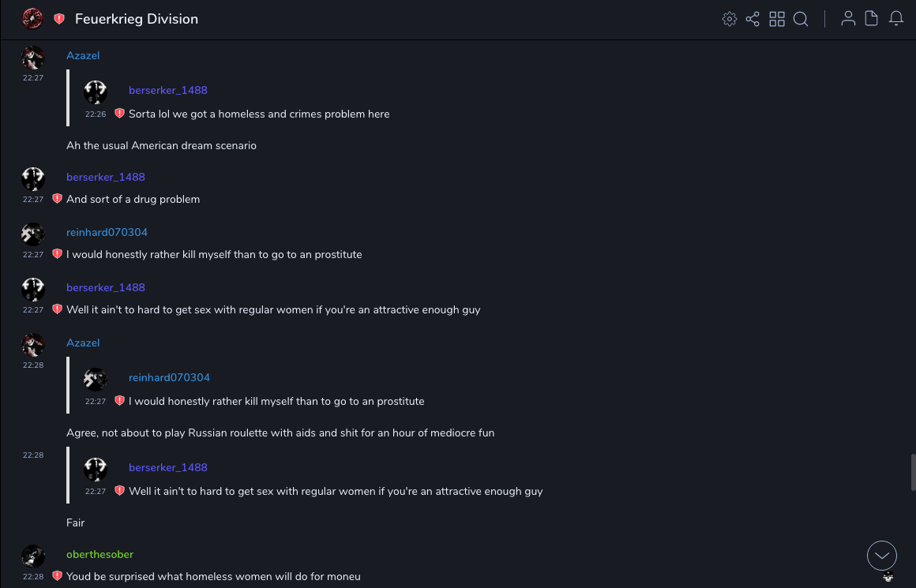Screen dimensions: 916x588
Task: Jump to latest with the circled down chevron
Action: pyautogui.click(x=881, y=556)
